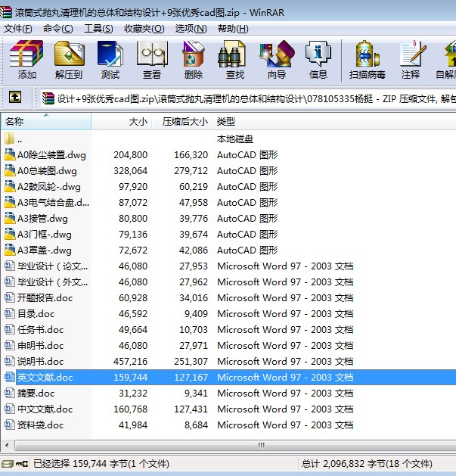This screenshot has height=476, width=456.
Task: Click the up-one-level arrow button
Action: [15, 98]
